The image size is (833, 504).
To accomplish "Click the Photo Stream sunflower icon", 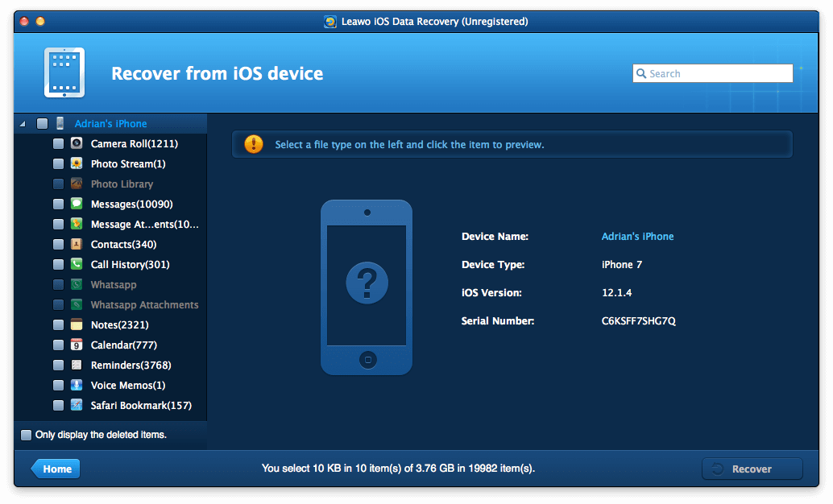I will point(77,163).
